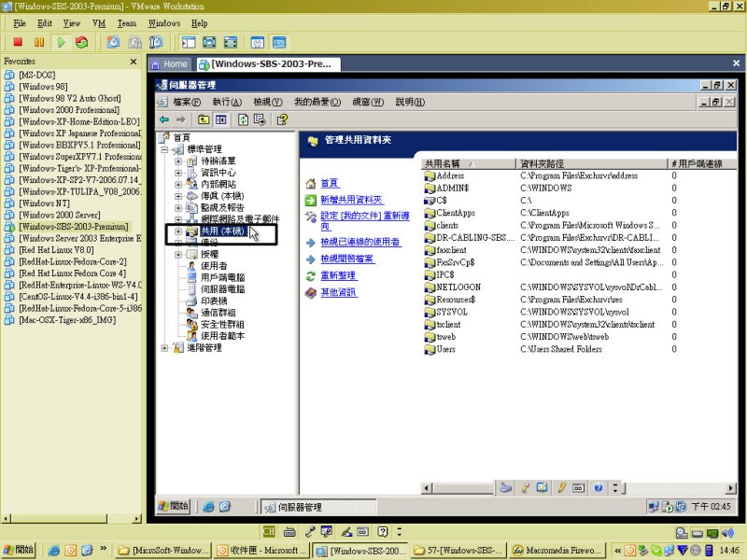
Task: Click VMware Quick Switch mode icon
Action: tap(209, 42)
